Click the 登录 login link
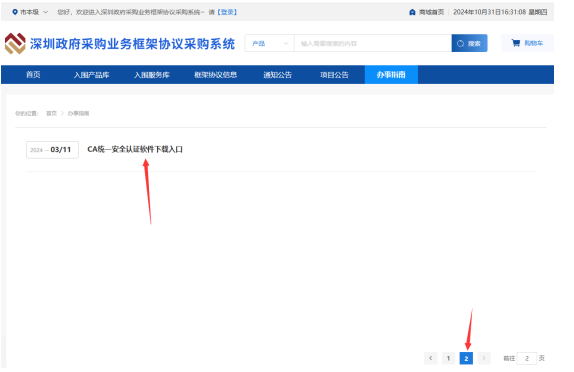The image size is (574, 372). pos(227,12)
